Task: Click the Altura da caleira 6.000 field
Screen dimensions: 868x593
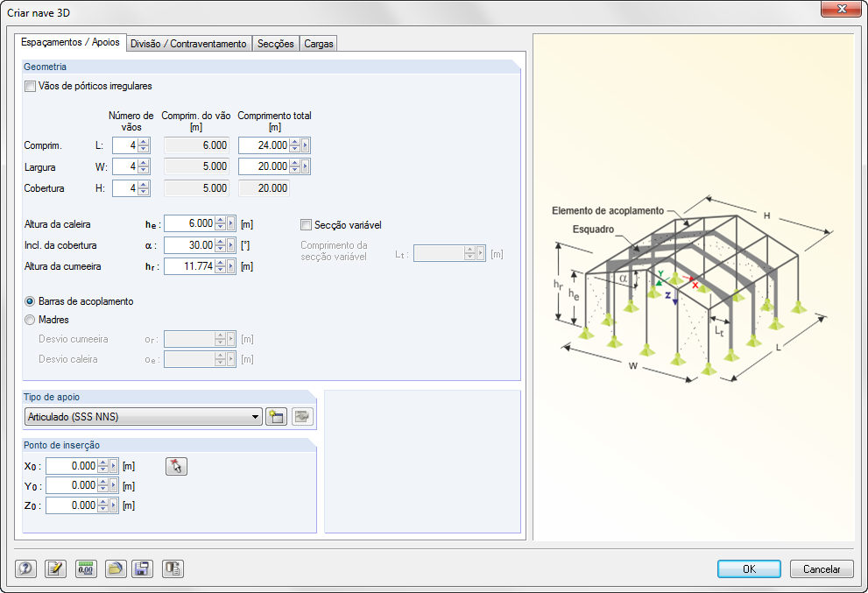Action: point(190,223)
